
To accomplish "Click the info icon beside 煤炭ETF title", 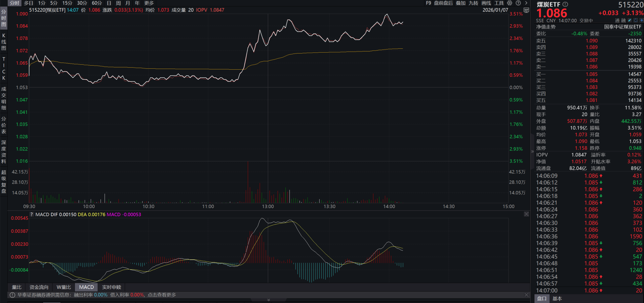I will 565,4.
